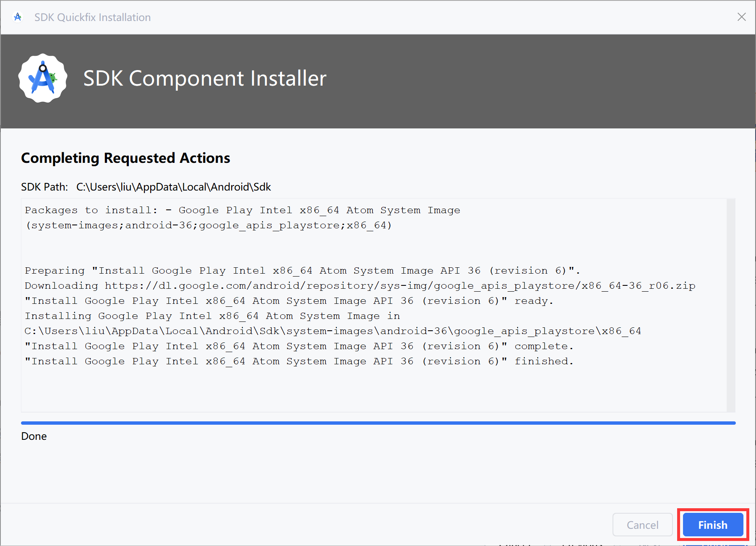The height and width of the screenshot is (546, 756).
Task: Click the large Android Studio logo in header
Action: click(x=43, y=78)
